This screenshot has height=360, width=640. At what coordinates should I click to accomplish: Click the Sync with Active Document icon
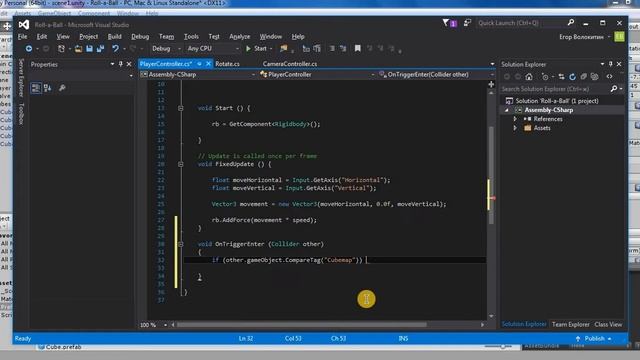coord(562,77)
